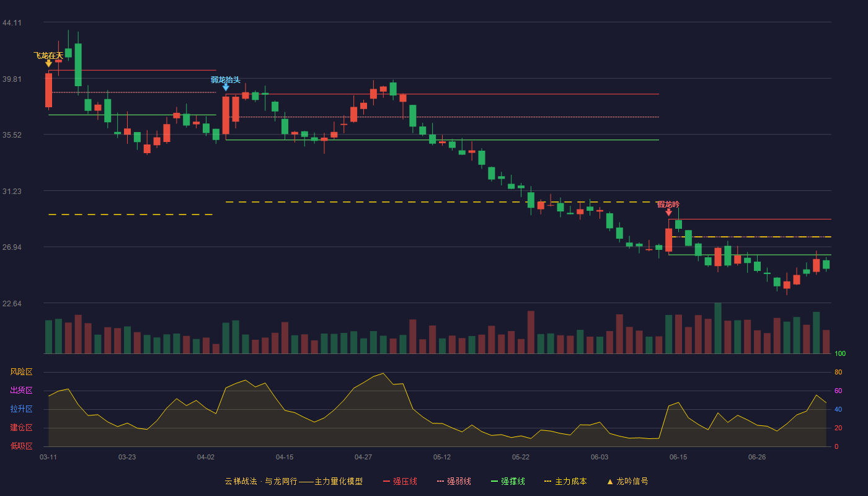Toggle the 主力成本 legend entry
This screenshot has width=868, height=496.
pos(565,481)
